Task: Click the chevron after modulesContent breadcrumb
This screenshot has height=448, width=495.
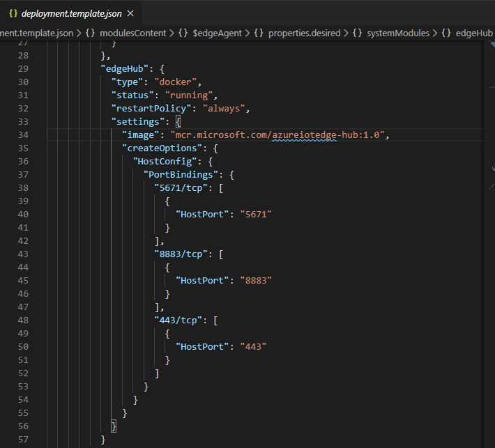Action: [172, 33]
